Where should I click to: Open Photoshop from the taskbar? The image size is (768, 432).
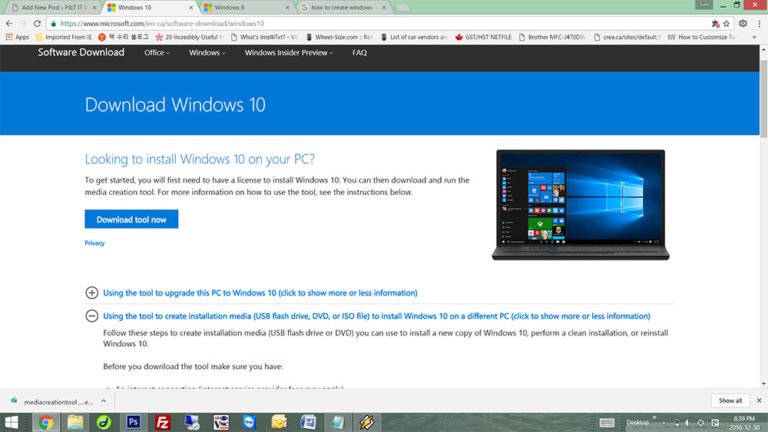pos(133,422)
